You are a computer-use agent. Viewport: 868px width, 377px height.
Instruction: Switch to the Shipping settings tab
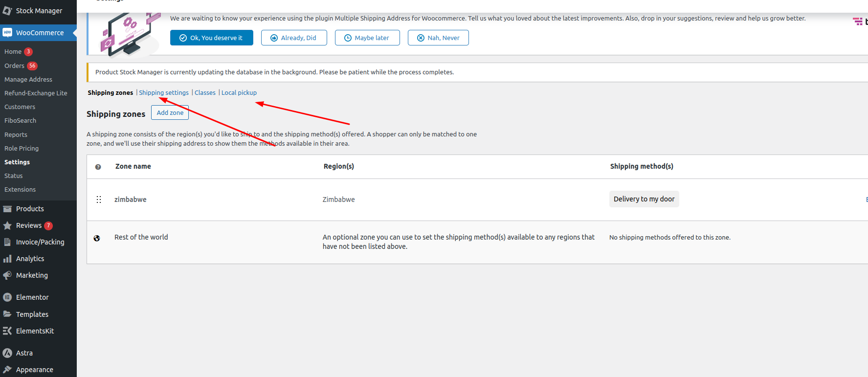[164, 92]
